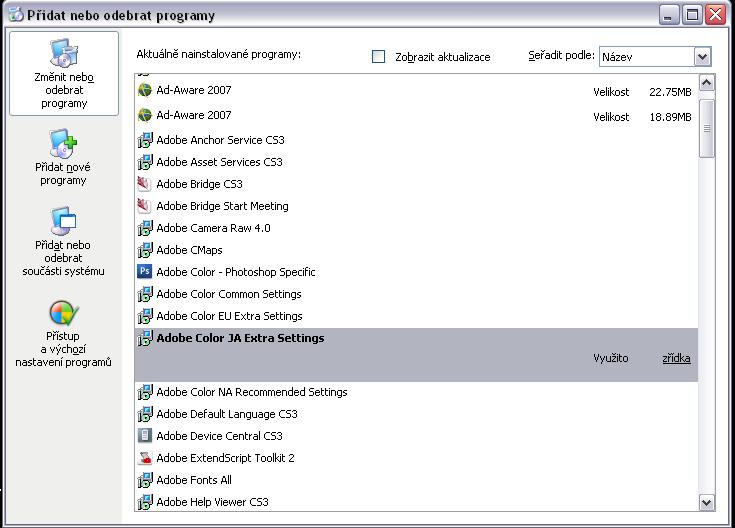Click the Adobe Device Central CS3 icon

click(144, 436)
